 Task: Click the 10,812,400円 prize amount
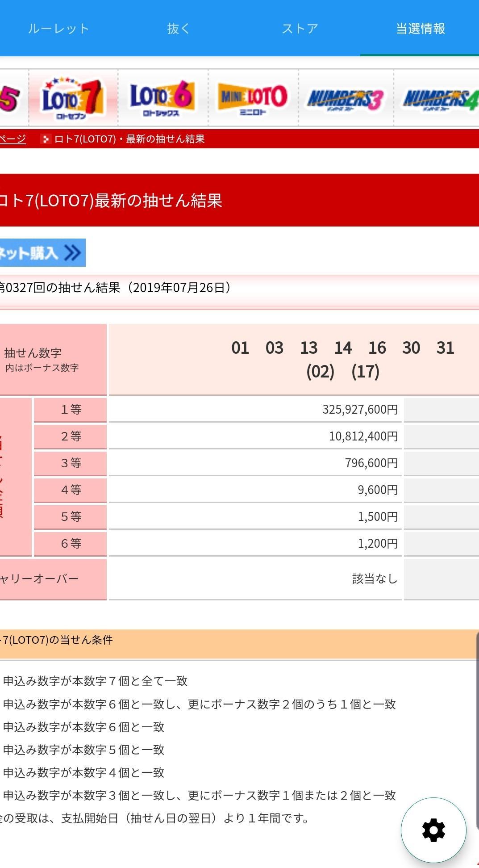tap(363, 436)
